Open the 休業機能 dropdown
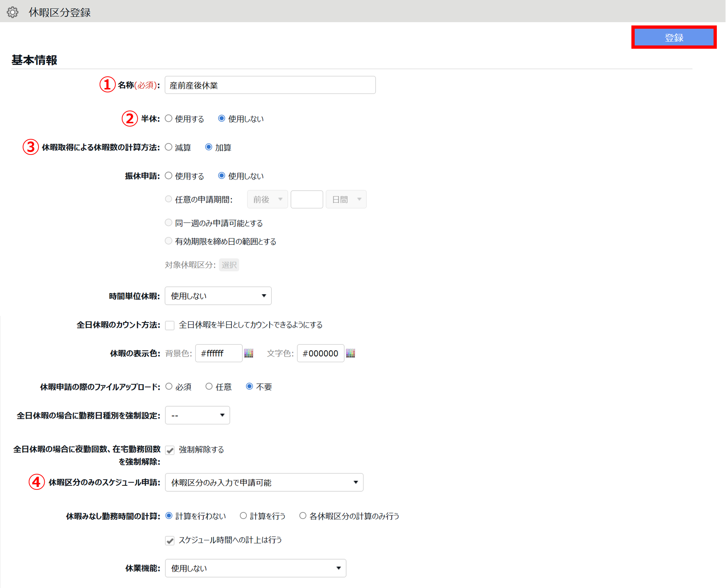 tap(255, 568)
